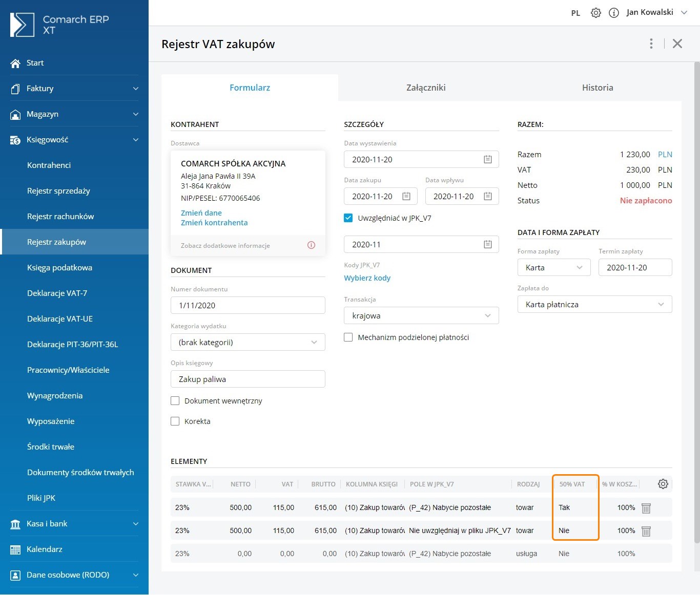Switch to the Załączniki tab
Viewport: 700px width, 595px height.
426,88
